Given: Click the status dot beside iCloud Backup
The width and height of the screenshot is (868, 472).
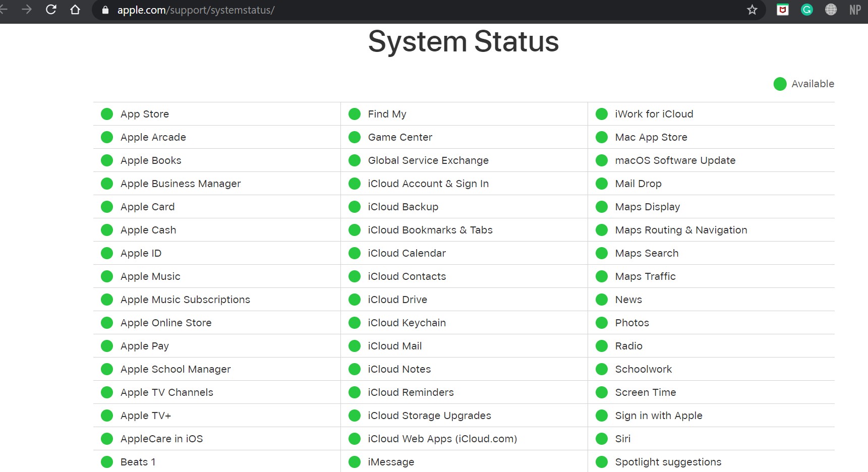Looking at the screenshot, I should 355,207.
